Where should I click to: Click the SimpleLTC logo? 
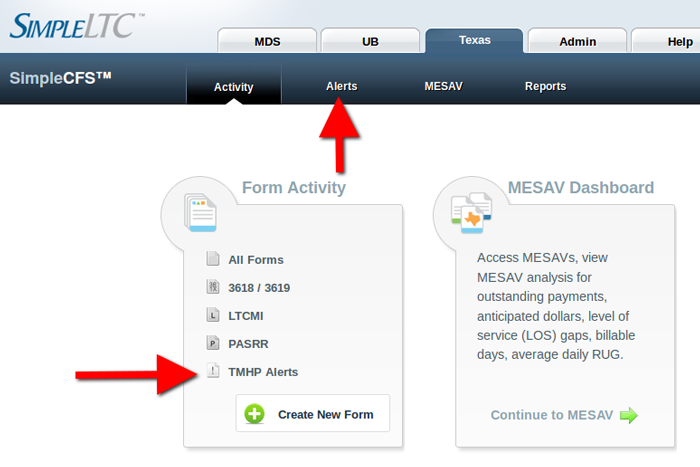point(77,26)
